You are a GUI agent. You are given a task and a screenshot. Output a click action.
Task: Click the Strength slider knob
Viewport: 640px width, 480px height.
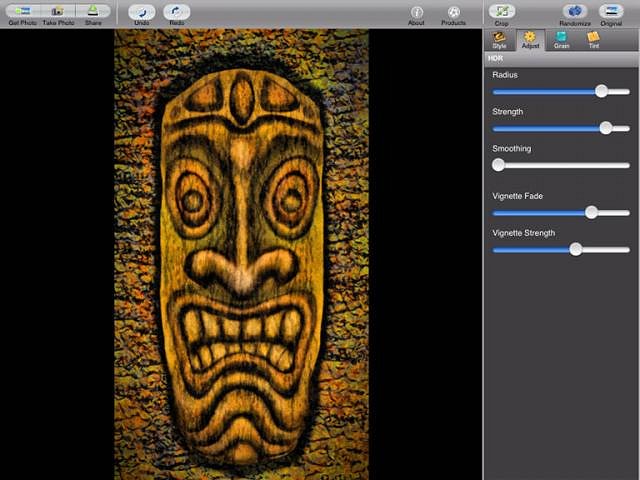click(605, 128)
